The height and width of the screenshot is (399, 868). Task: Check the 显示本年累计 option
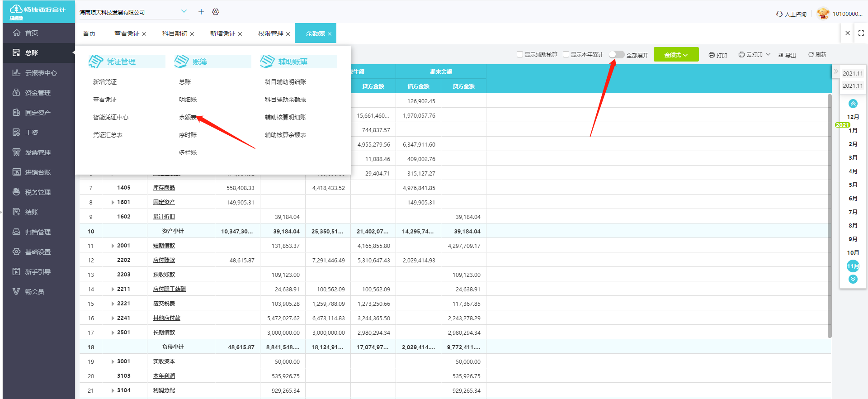(566, 54)
